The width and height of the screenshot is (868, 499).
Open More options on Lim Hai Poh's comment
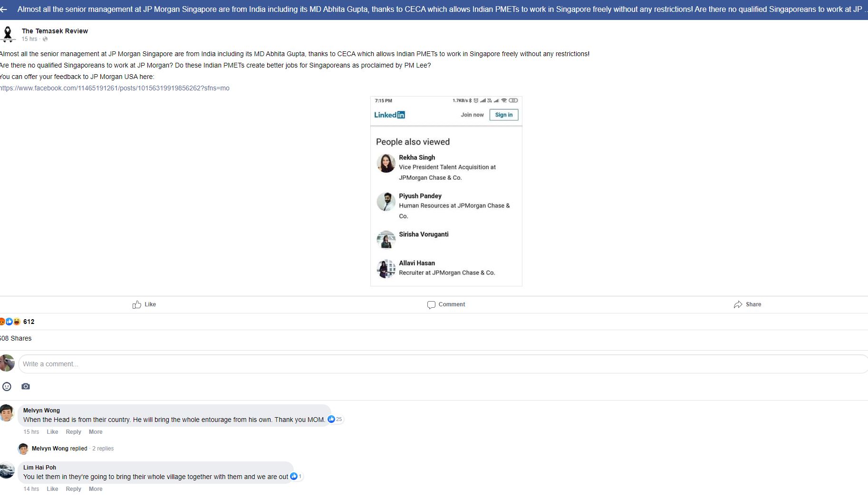coord(96,489)
